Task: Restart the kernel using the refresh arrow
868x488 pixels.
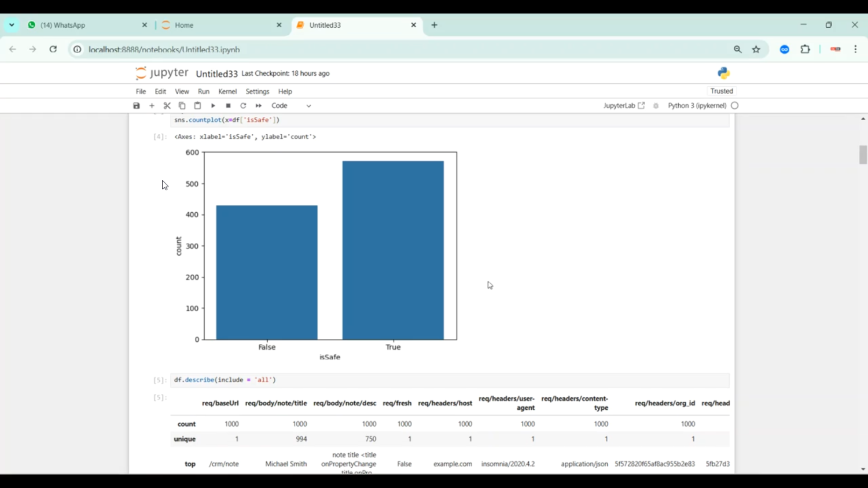Action: click(243, 106)
